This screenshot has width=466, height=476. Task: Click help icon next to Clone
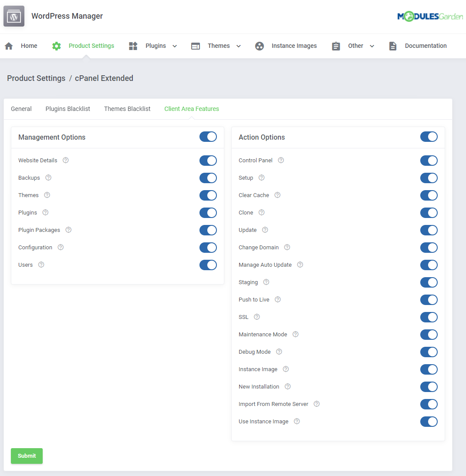point(262,212)
